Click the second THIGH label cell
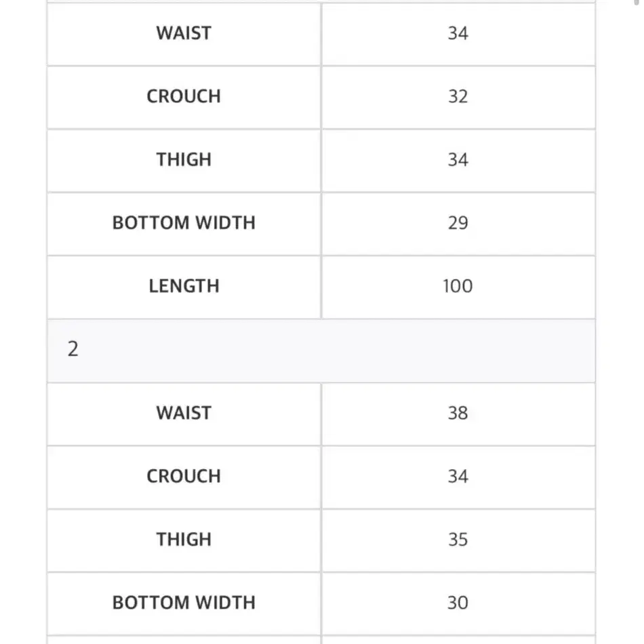This screenshot has height=644, width=644. 184,540
